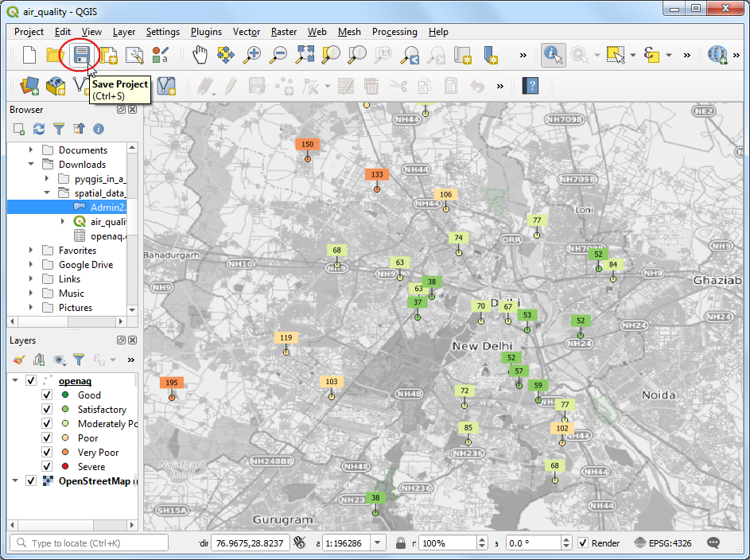This screenshot has width=750, height=560.
Task: Click the EPSG:4326 CRS button
Action: coord(665,543)
